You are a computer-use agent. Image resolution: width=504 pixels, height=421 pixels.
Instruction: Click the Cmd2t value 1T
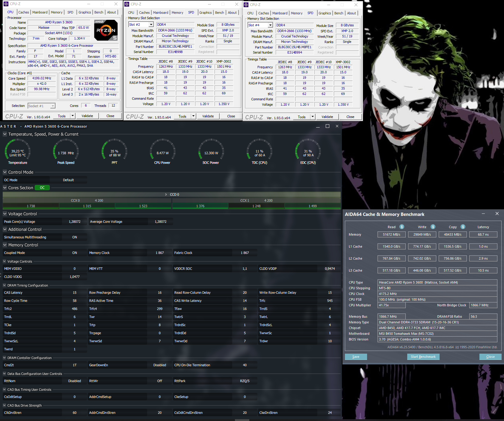(x=75, y=365)
